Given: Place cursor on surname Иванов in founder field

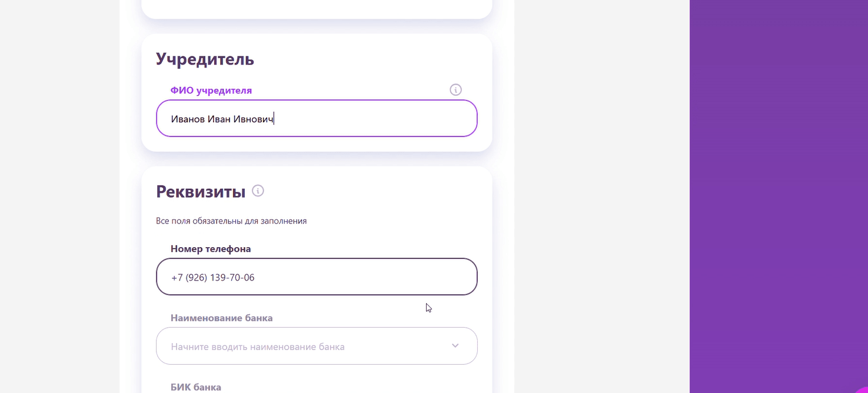Looking at the screenshot, I should pyautogui.click(x=188, y=119).
